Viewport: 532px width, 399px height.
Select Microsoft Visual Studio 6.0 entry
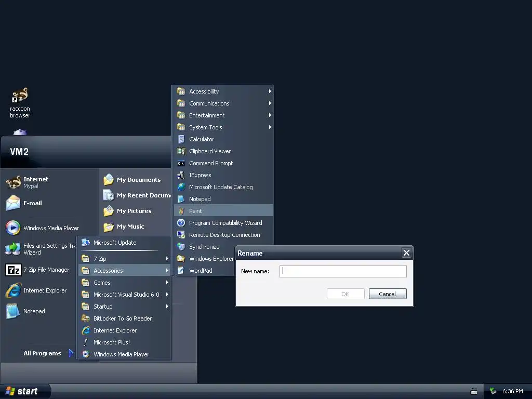(125, 295)
